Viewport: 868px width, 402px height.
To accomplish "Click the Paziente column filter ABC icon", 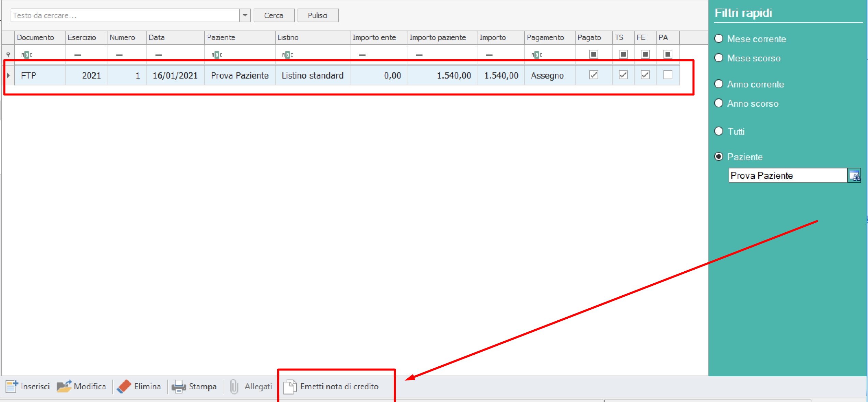I will pyautogui.click(x=217, y=55).
